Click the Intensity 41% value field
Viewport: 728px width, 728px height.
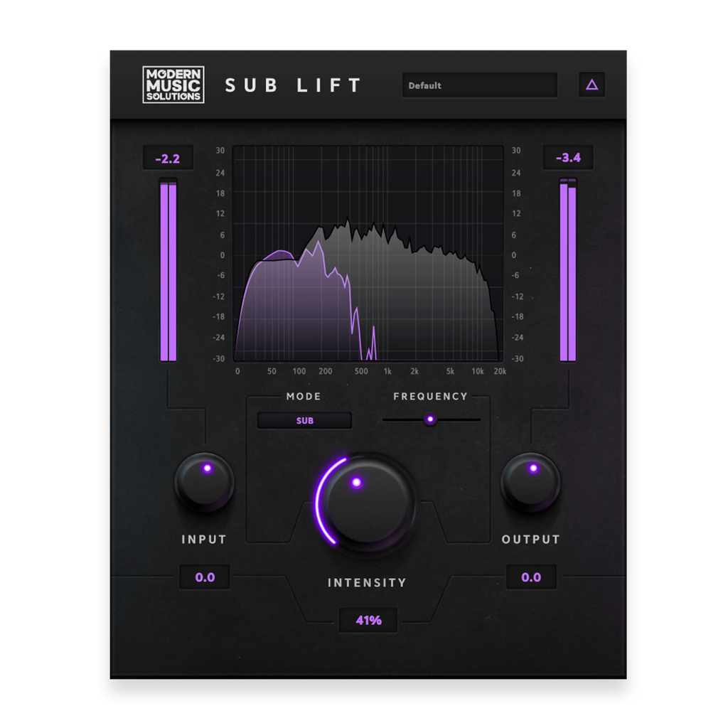point(368,620)
